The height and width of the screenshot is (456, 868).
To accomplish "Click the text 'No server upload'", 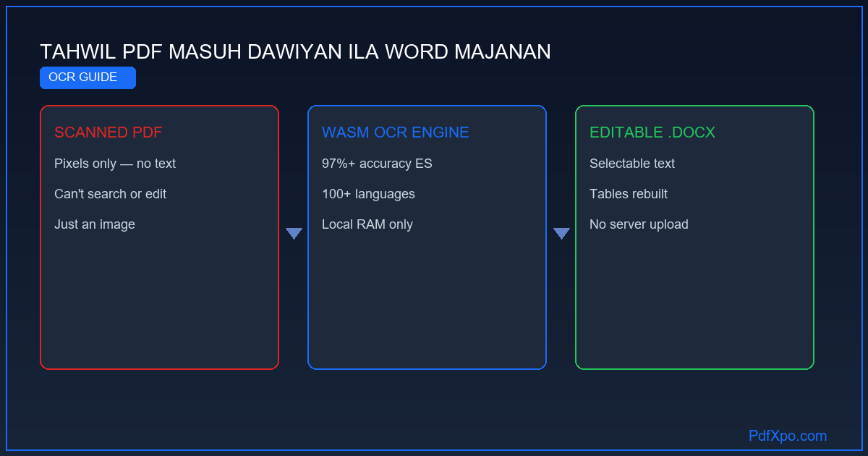I will pos(639,224).
